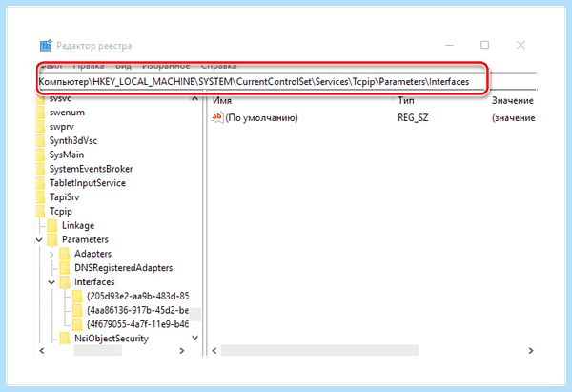Select the Interfaces tree label
The height and width of the screenshot is (392, 572).
pos(94,282)
